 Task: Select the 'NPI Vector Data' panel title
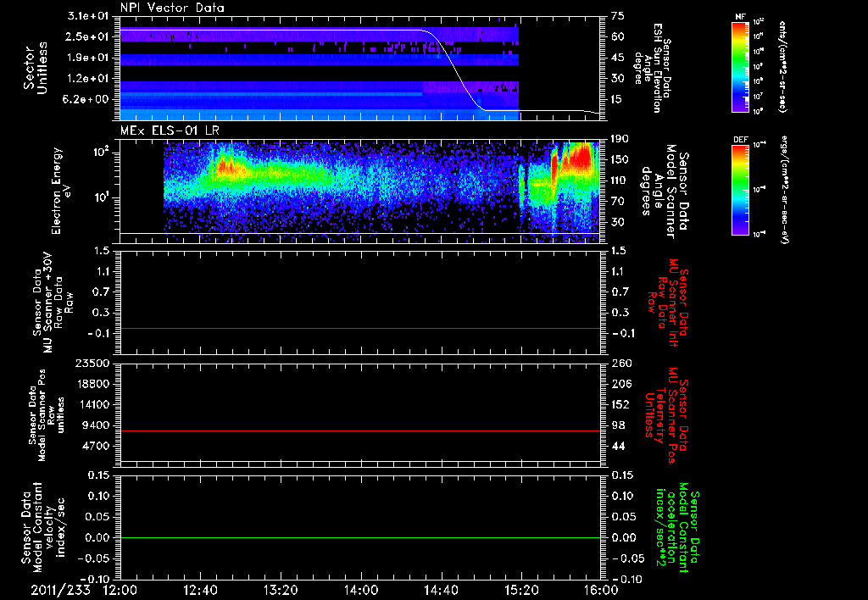coord(172,8)
